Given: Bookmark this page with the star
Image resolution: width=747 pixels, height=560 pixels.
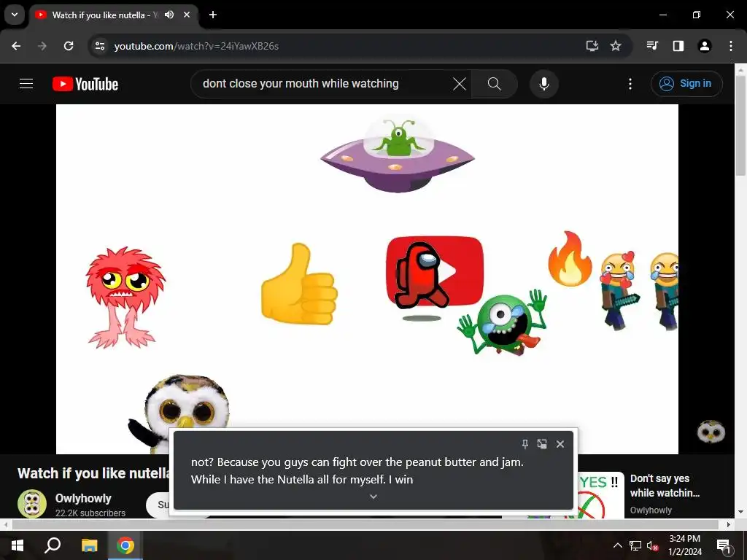Looking at the screenshot, I should [616, 46].
